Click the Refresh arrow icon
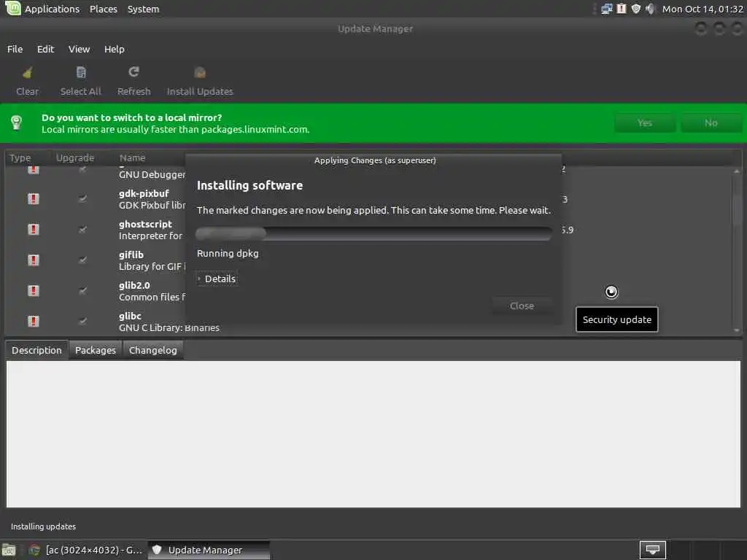 pyautogui.click(x=134, y=72)
